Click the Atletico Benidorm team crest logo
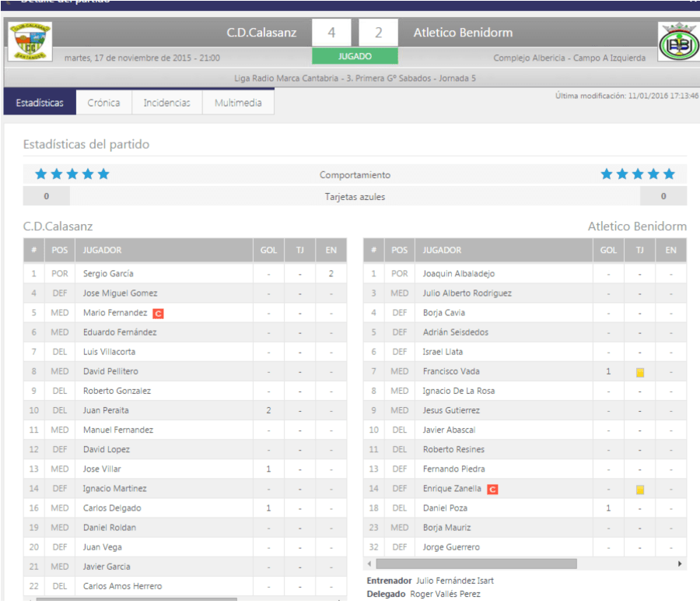 point(678,42)
